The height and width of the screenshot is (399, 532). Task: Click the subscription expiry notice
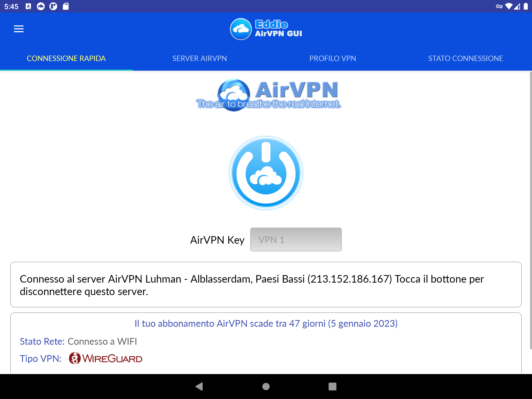click(266, 323)
